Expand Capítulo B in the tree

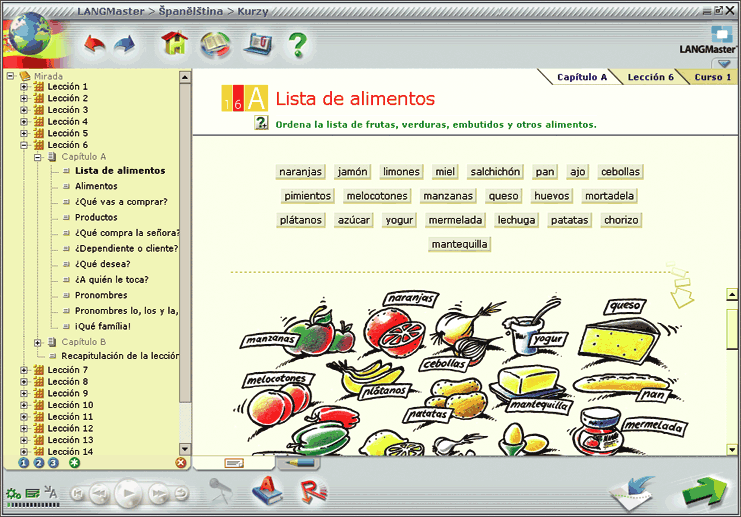[38, 342]
